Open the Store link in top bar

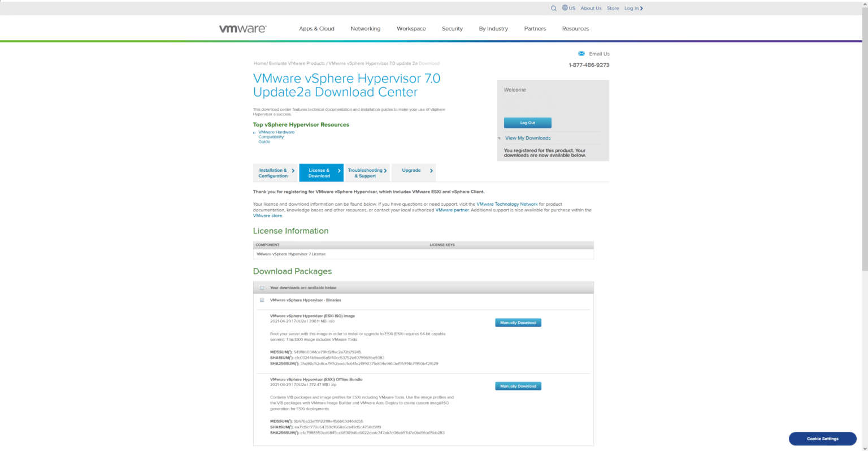click(x=613, y=8)
